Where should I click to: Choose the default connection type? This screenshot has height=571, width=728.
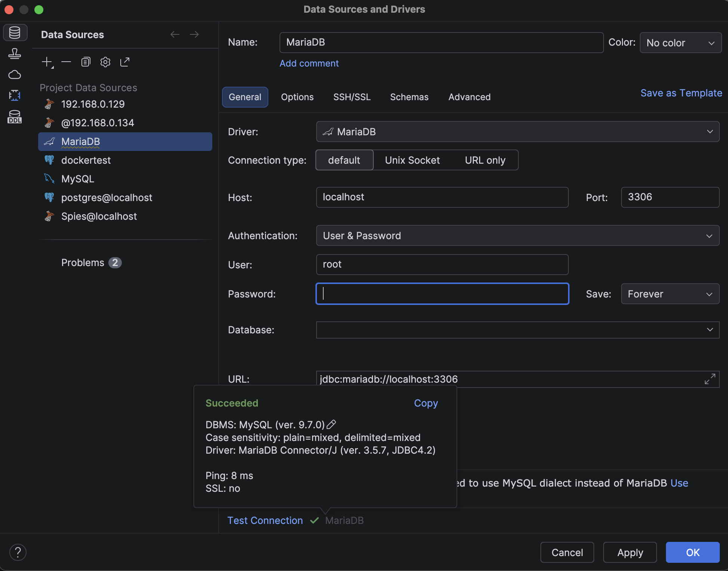click(344, 160)
